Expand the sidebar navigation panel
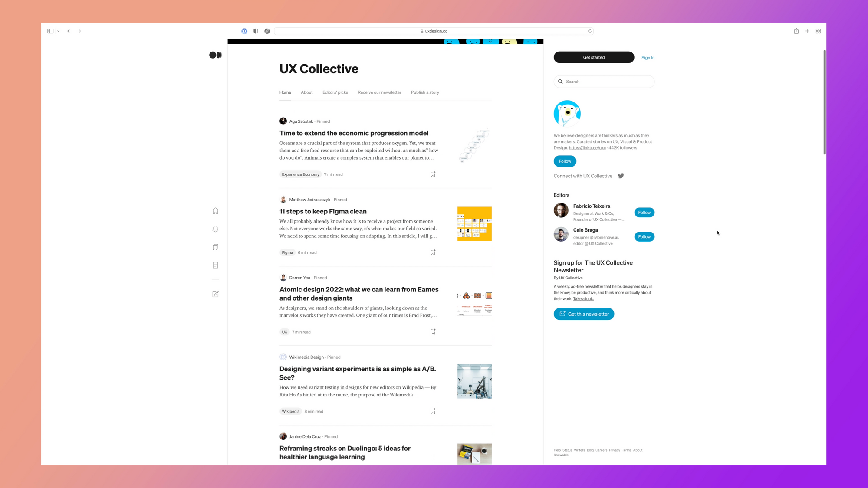Screen dimensions: 868x488 (x=51, y=31)
